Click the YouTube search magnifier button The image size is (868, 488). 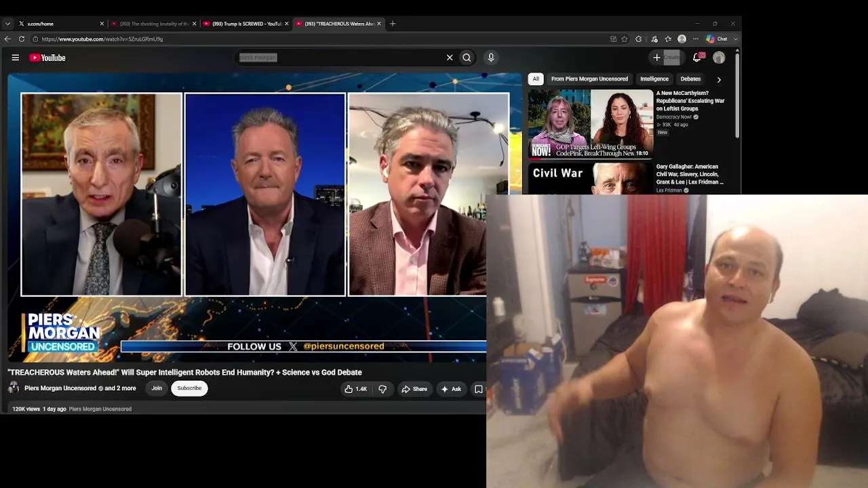(467, 58)
